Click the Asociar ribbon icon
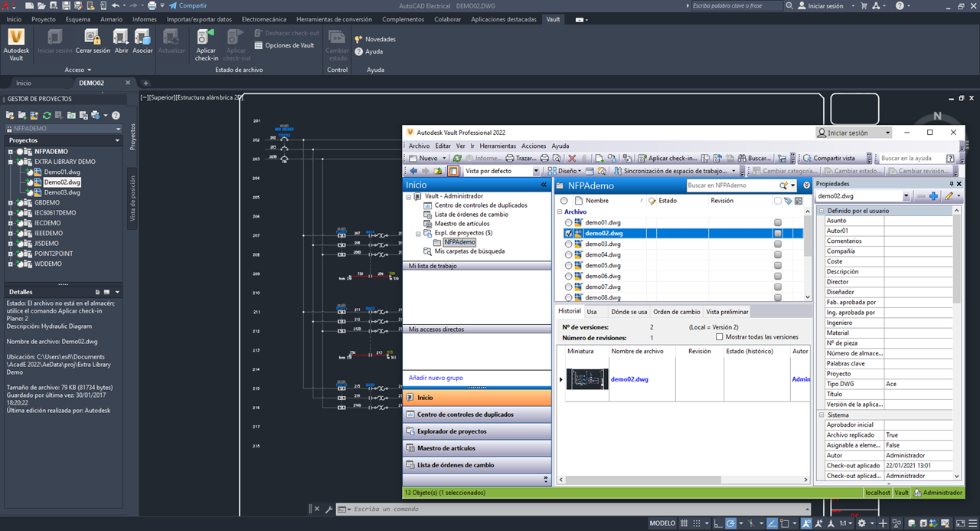The height and width of the screenshot is (531, 980). [142, 37]
